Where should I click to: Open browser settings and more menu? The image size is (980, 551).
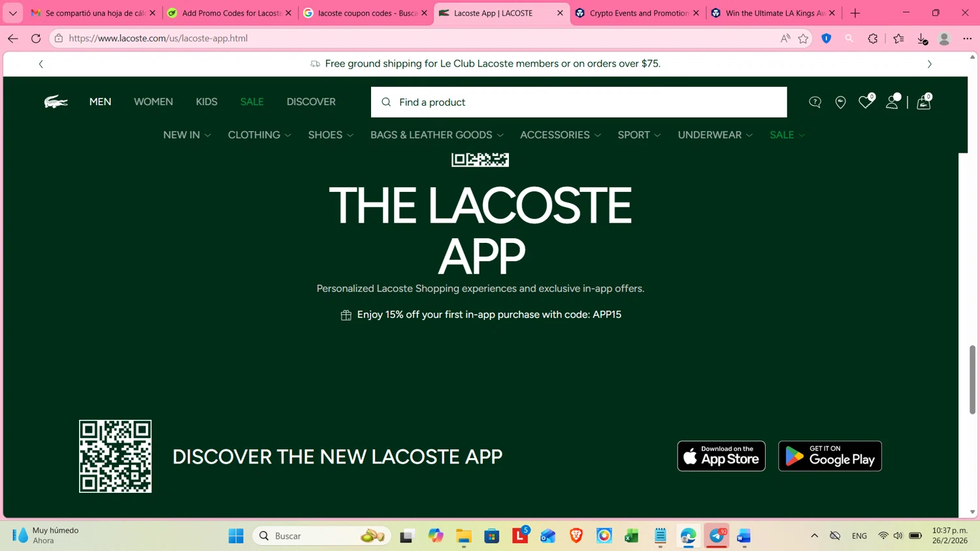(968, 39)
